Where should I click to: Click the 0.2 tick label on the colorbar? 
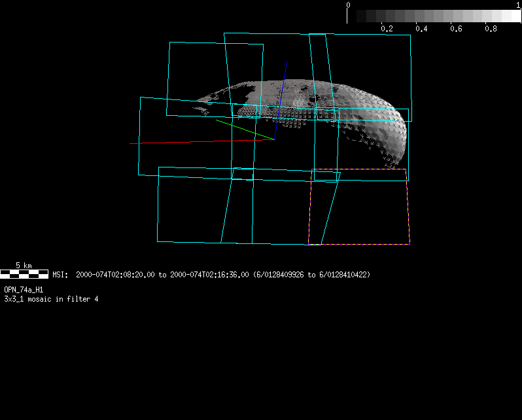pos(387,29)
